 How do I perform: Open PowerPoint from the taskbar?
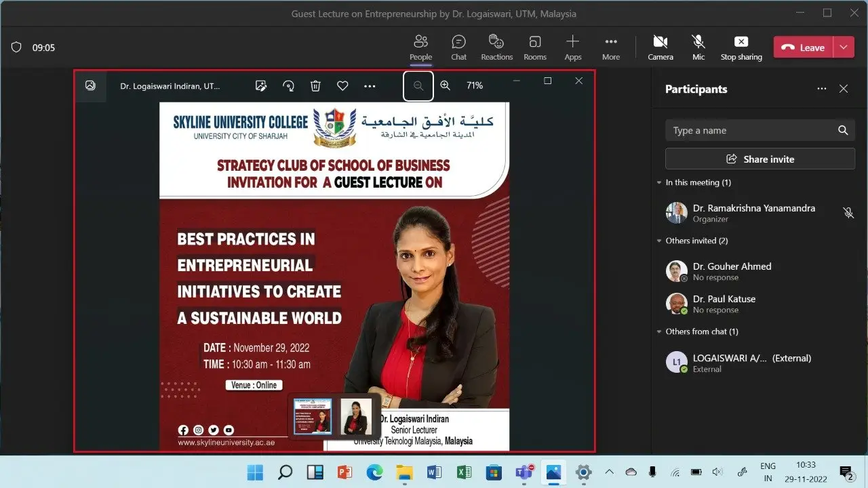click(x=345, y=472)
